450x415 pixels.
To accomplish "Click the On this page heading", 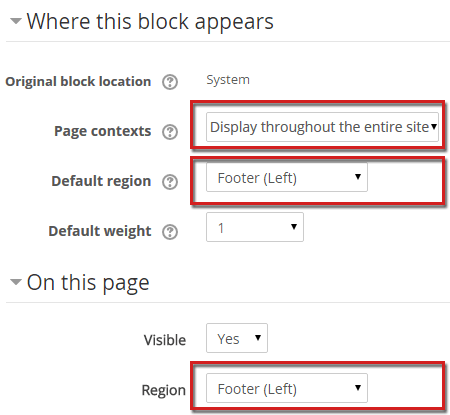I will click(88, 283).
